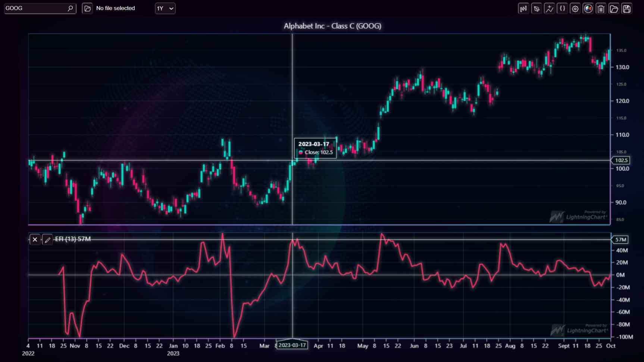Click the chart title 'Alphabet Inc - Class C (GOOG)'
The width and height of the screenshot is (644, 362).
point(332,26)
